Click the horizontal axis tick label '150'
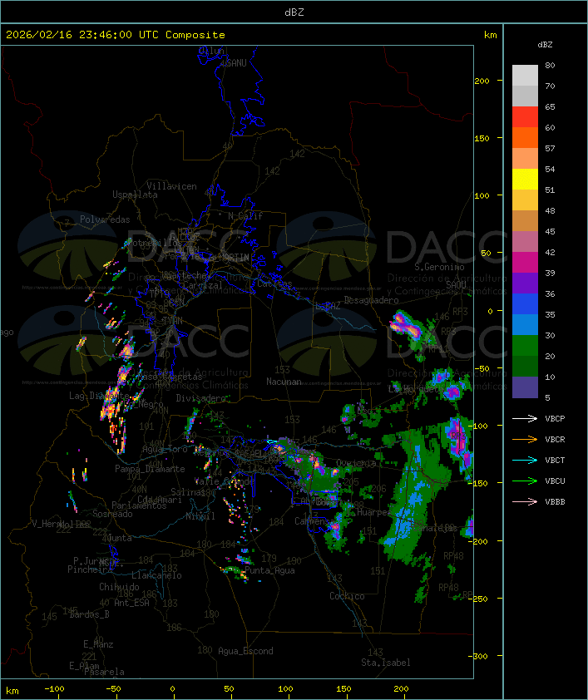 [343, 689]
